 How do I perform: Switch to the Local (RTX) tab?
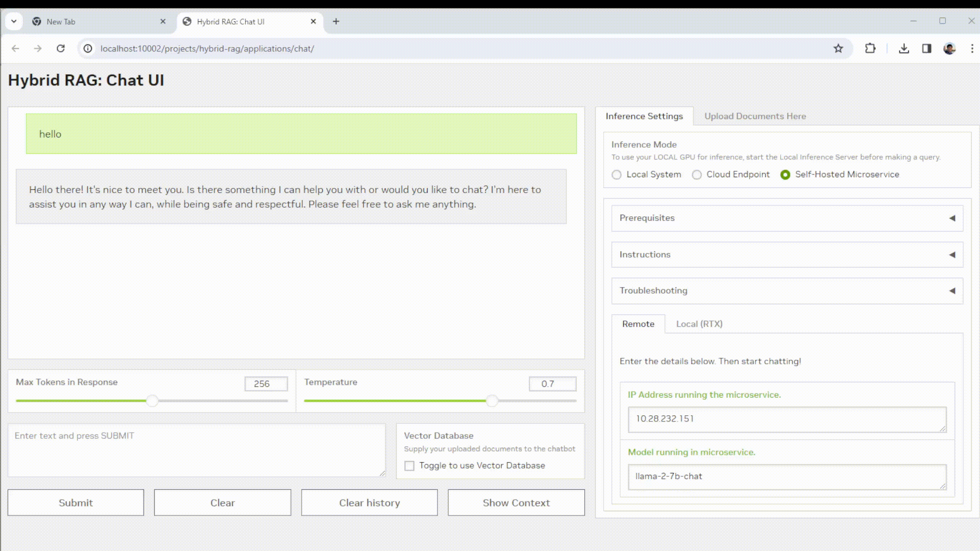click(x=699, y=324)
